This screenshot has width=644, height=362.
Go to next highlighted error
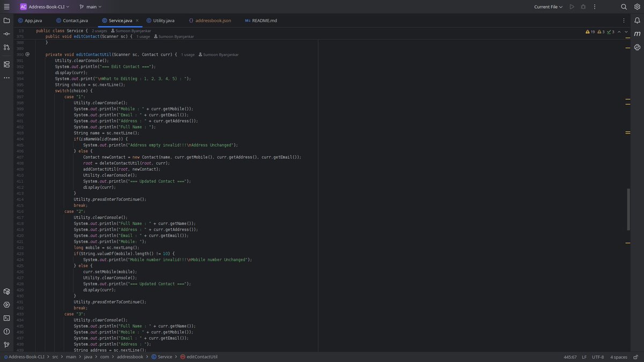[x=626, y=32]
